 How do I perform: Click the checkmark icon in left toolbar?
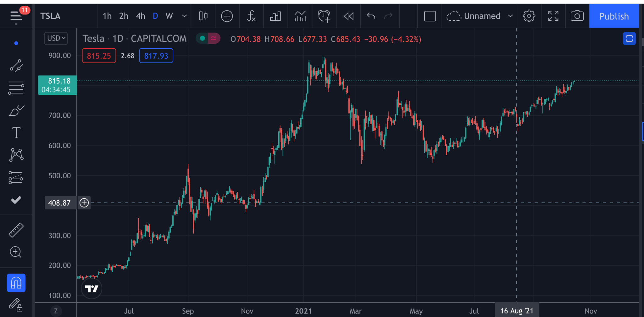[16, 200]
